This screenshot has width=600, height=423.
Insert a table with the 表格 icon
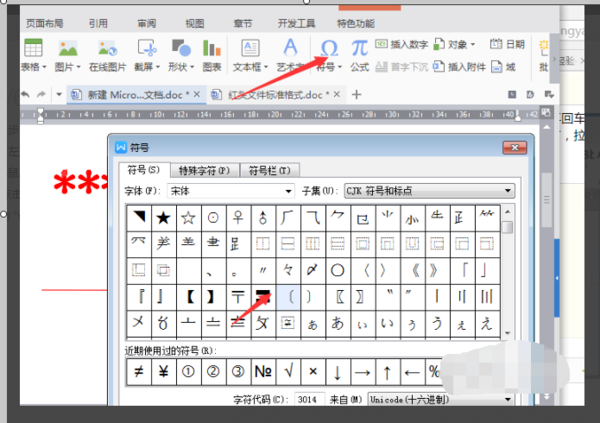(x=33, y=48)
